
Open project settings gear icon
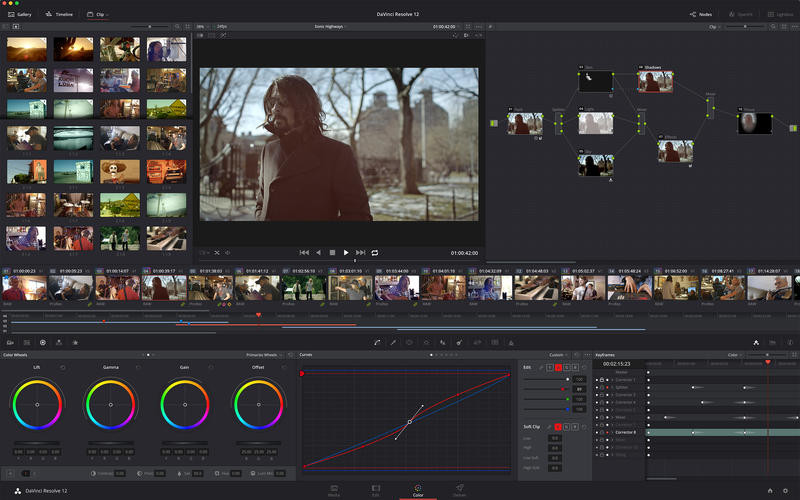click(x=786, y=490)
